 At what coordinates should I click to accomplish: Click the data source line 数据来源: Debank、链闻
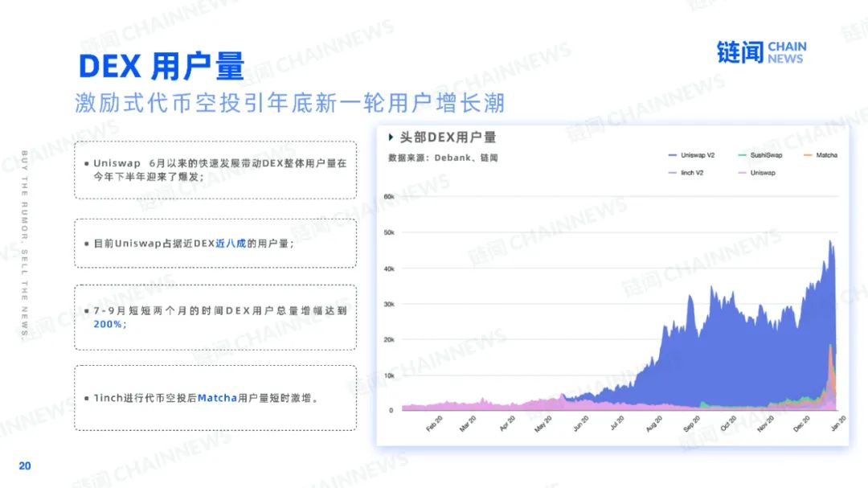[x=443, y=158]
